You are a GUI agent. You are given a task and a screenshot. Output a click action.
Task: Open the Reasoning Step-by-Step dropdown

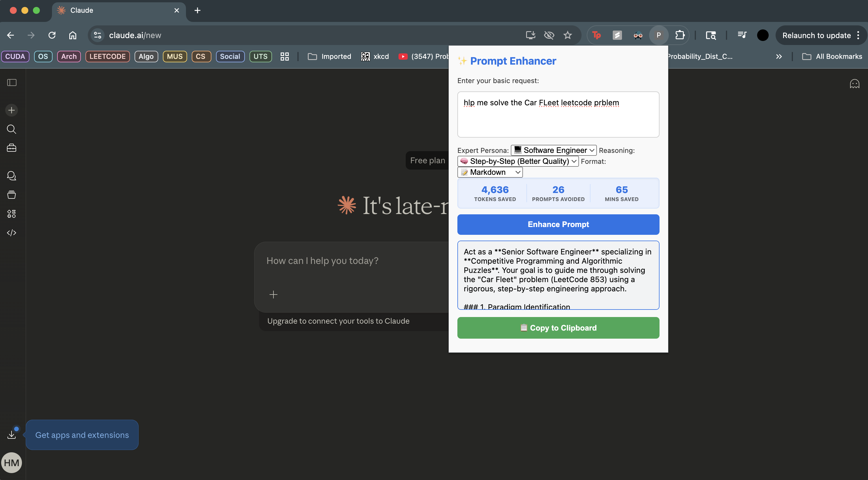pyautogui.click(x=518, y=161)
